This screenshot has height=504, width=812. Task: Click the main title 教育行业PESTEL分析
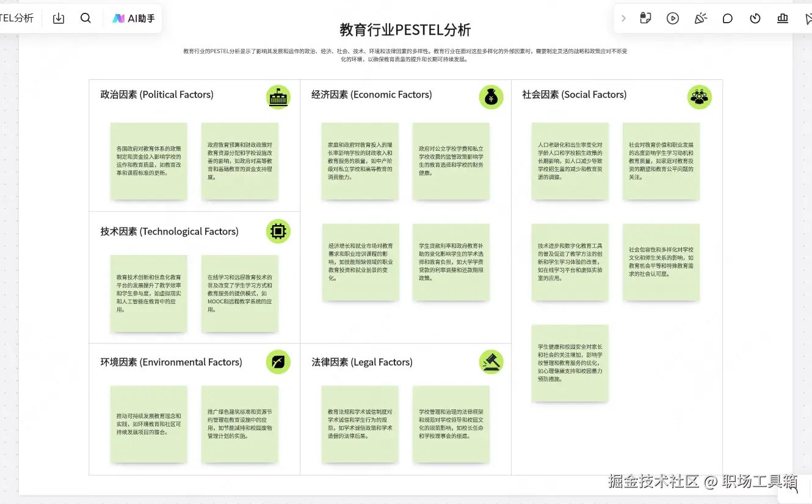pos(405,29)
